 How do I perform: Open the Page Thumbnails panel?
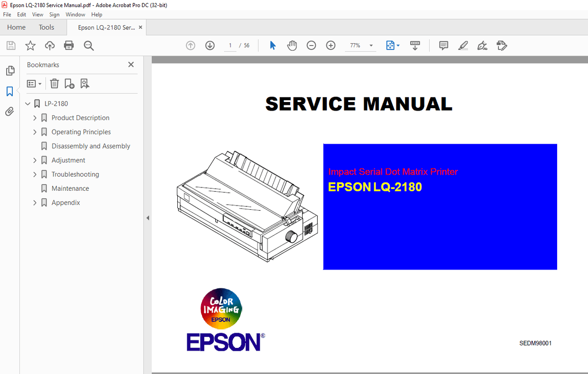click(x=10, y=70)
